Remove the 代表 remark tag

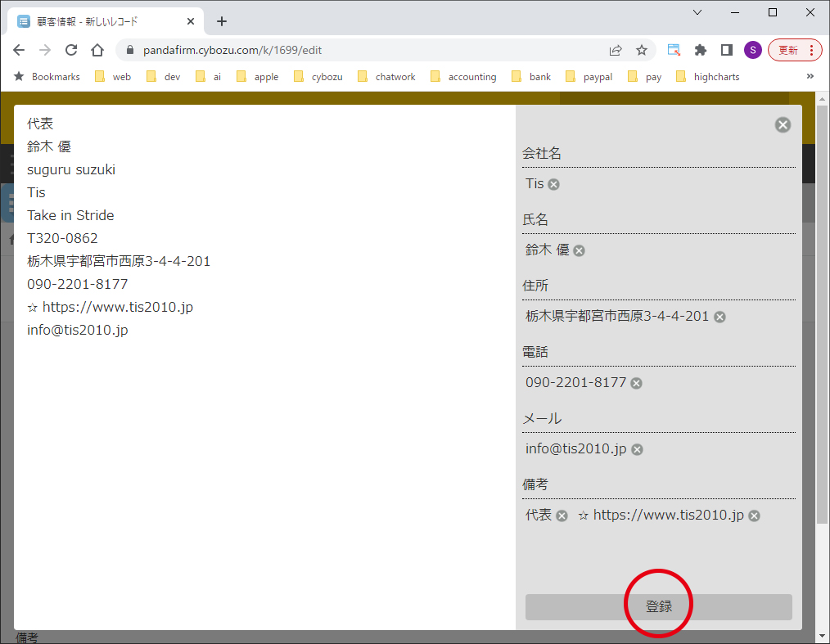point(562,516)
